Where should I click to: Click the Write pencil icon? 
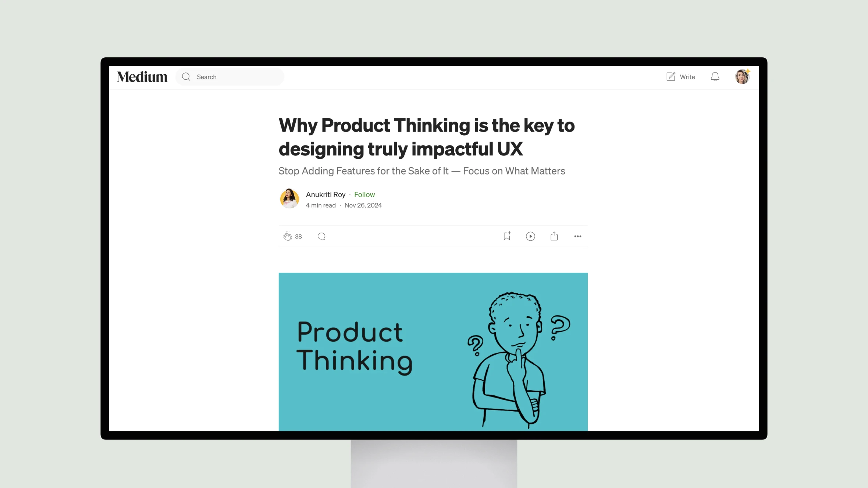(x=670, y=76)
